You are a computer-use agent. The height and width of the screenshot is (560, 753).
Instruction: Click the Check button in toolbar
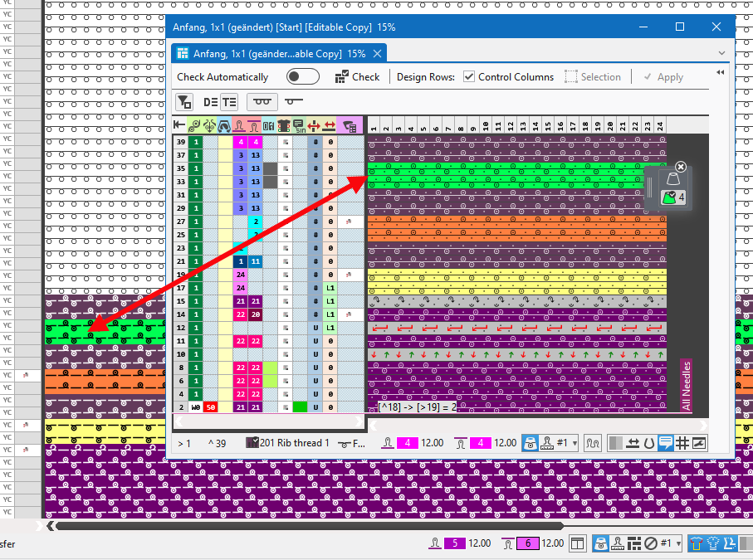(357, 76)
